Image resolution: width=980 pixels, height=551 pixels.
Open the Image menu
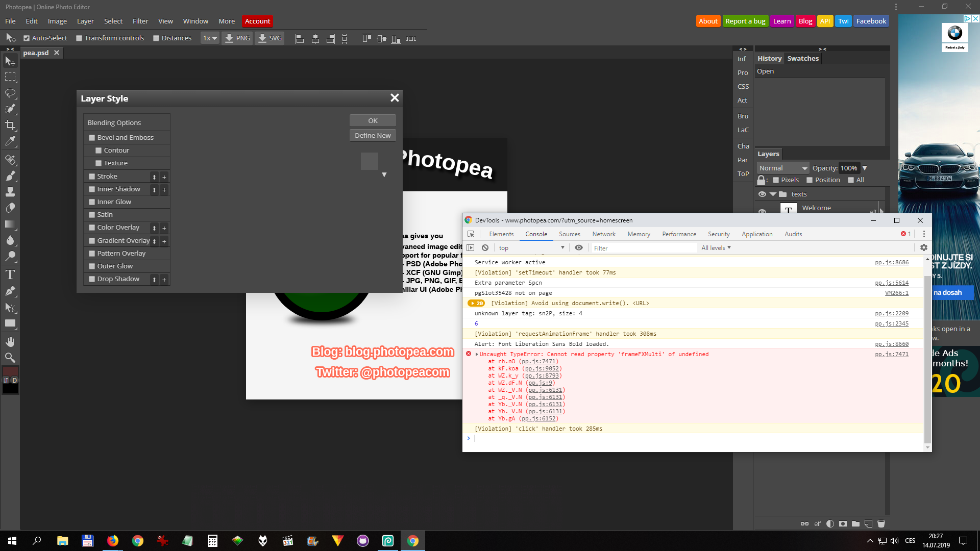point(57,21)
